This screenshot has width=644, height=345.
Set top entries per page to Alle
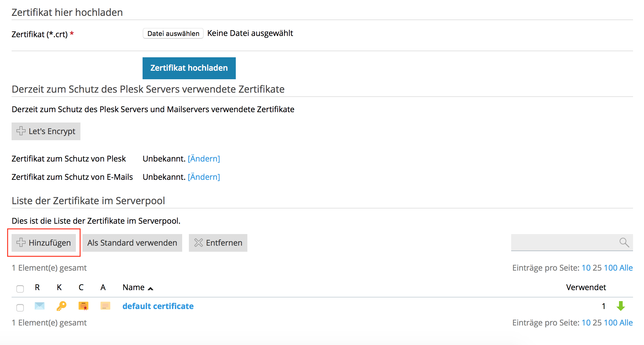click(x=626, y=268)
